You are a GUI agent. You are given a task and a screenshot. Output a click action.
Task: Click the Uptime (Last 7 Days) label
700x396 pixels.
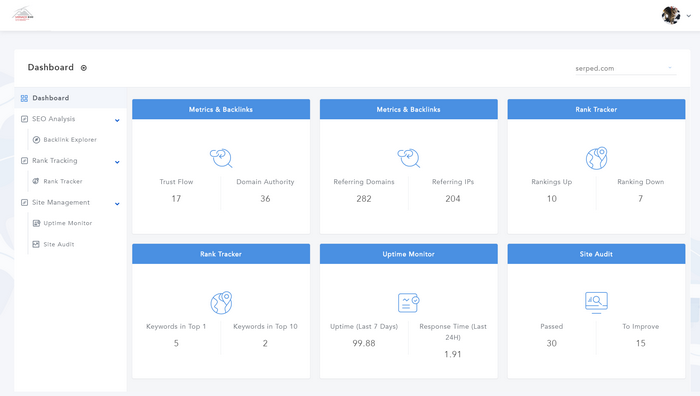point(364,326)
